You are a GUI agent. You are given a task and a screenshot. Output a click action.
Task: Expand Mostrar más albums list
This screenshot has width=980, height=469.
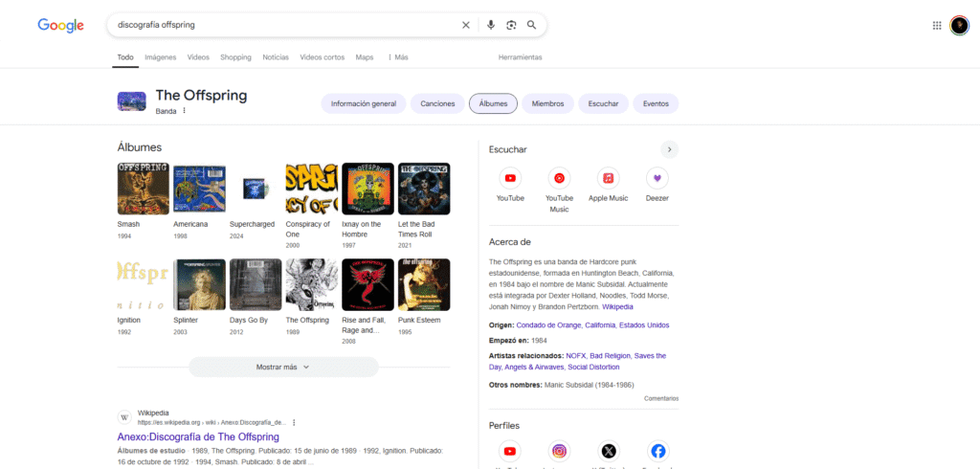pyautogui.click(x=283, y=367)
